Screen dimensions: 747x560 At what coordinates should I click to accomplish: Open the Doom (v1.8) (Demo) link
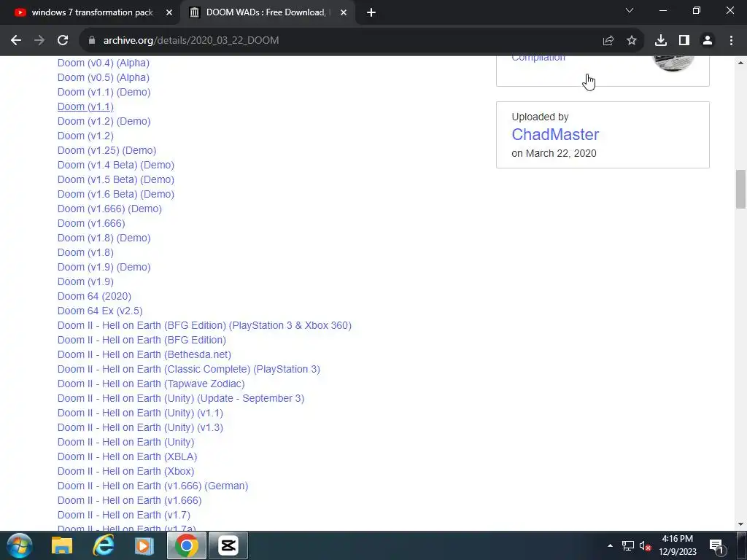(104, 238)
